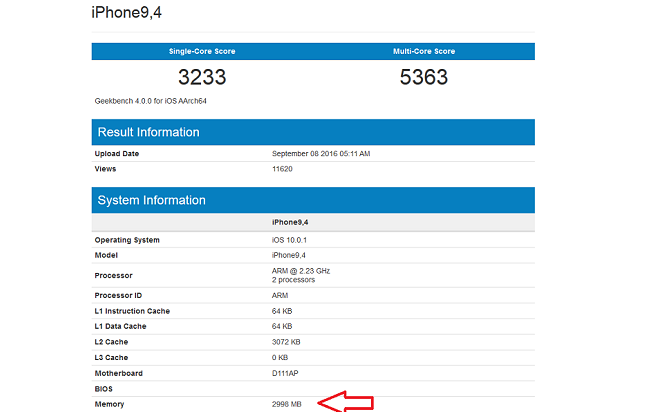Click the Operating System label

(x=127, y=240)
